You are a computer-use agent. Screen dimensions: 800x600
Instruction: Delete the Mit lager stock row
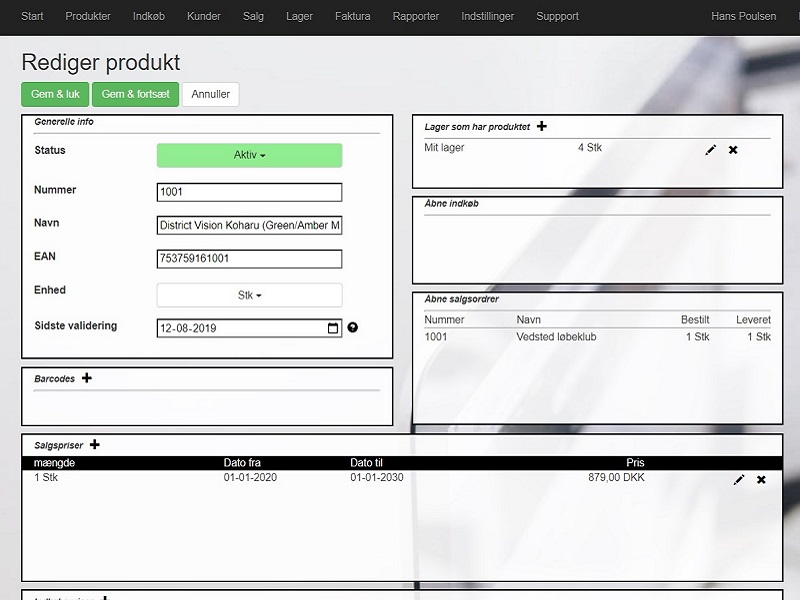[733, 150]
